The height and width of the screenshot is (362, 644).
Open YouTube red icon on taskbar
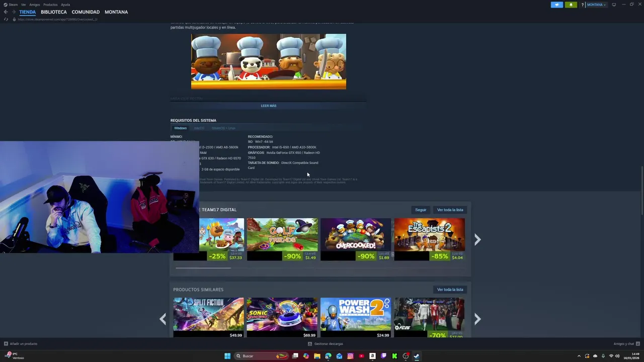tap(361, 356)
